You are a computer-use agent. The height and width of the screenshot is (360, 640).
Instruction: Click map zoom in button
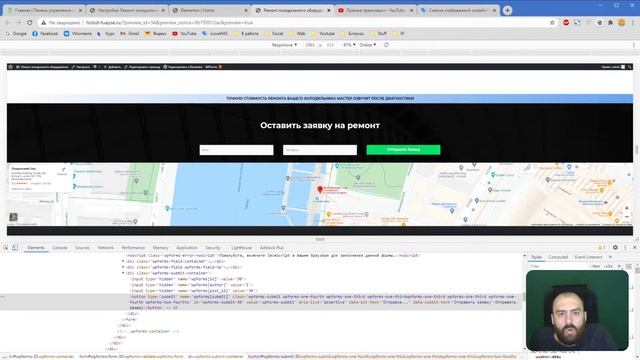pyautogui.click(x=627, y=208)
